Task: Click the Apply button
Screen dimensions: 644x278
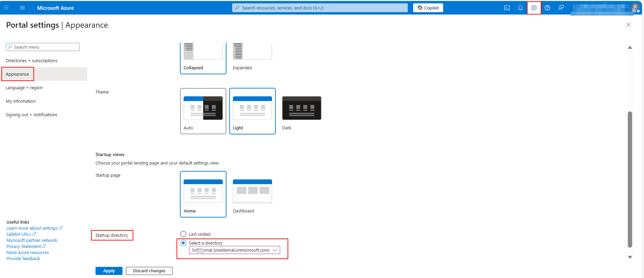Action: (x=109, y=271)
